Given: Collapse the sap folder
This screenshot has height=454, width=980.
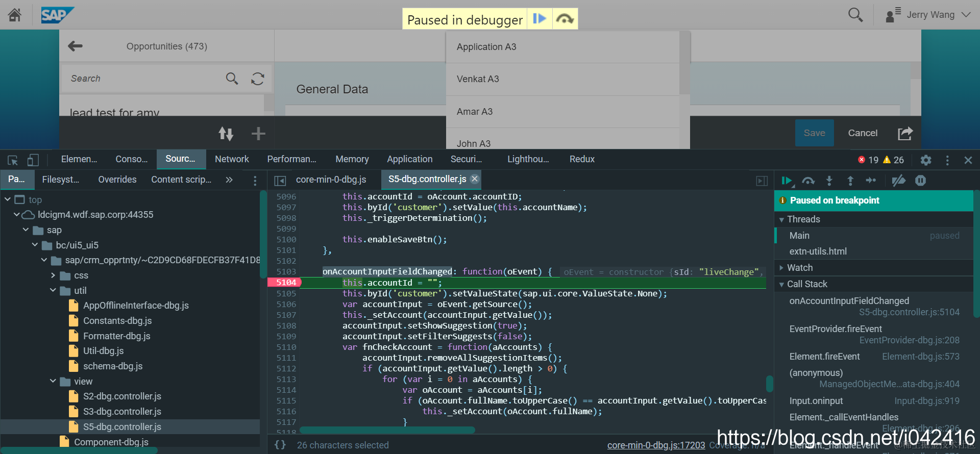Looking at the screenshot, I should 26,230.
